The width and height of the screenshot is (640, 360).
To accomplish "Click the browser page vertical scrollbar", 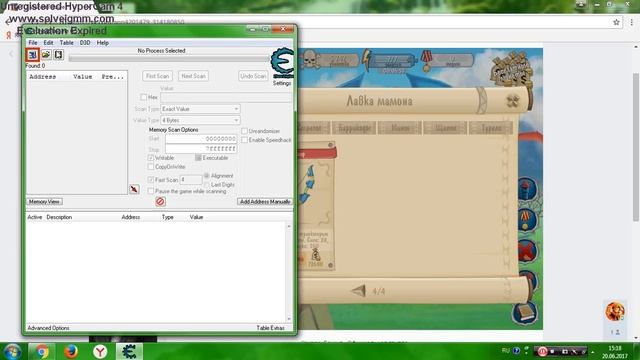I will point(636,147).
